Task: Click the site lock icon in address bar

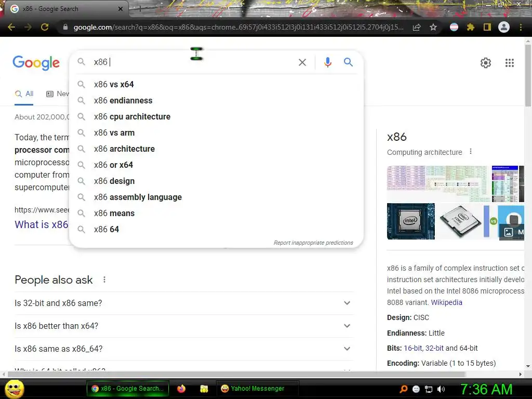Action: [65, 27]
